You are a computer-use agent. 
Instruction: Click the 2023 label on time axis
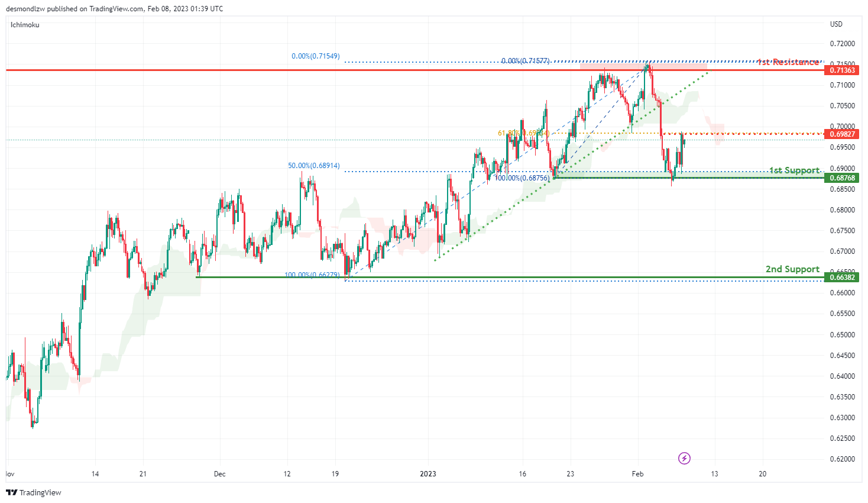pyautogui.click(x=427, y=473)
